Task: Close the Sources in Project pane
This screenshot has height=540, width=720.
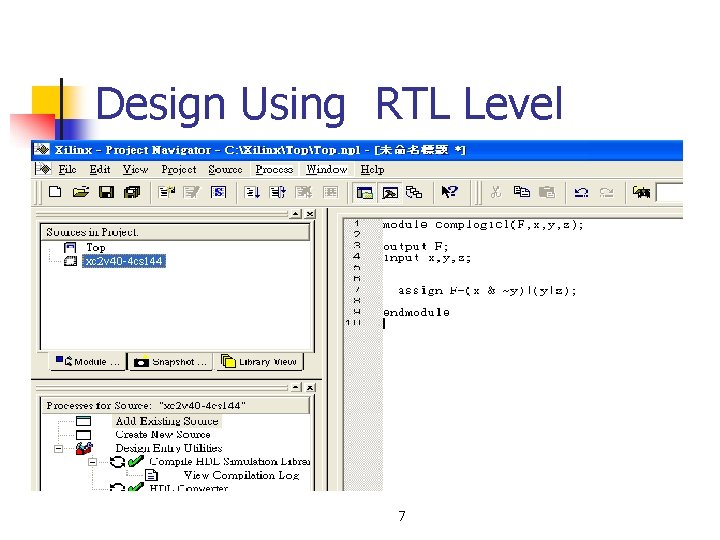Action: pos(310,214)
